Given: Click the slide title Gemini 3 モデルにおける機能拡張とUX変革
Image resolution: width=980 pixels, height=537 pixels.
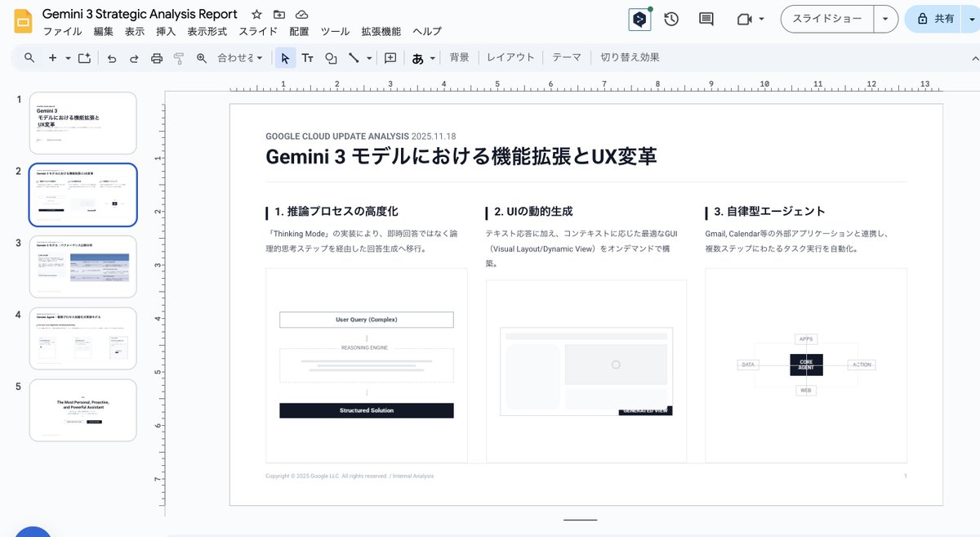Looking at the screenshot, I should (461, 156).
